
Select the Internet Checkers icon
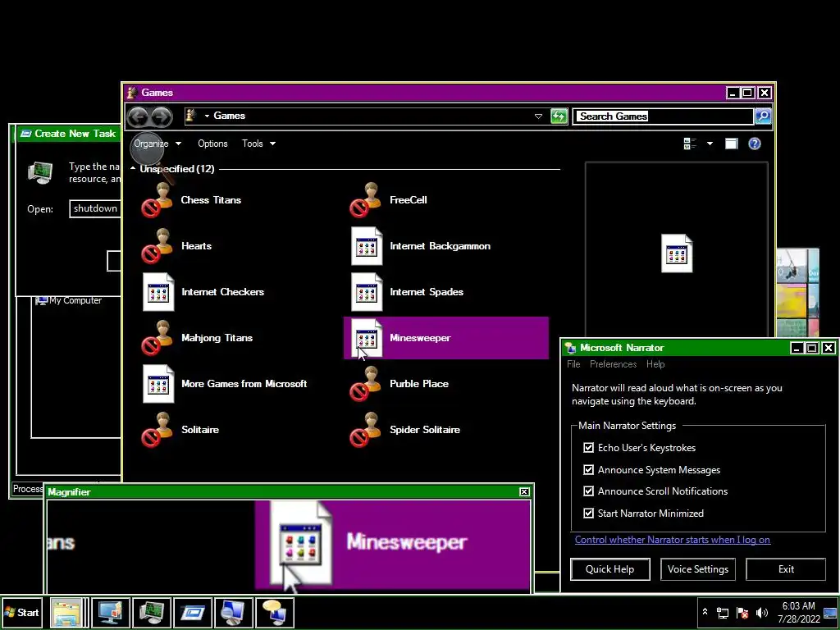[x=158, y=293]
